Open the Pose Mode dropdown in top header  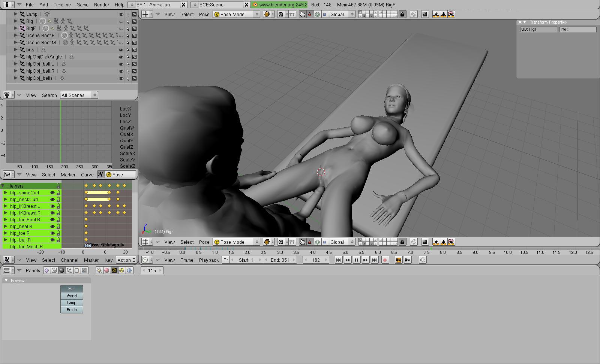pyautogui.click(x=236, y=14)
